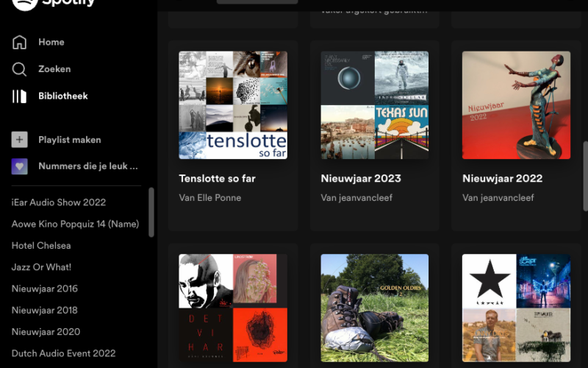588x368 pixels.
Task: Click the Tenslotte so far title
Action: (217, 178)
